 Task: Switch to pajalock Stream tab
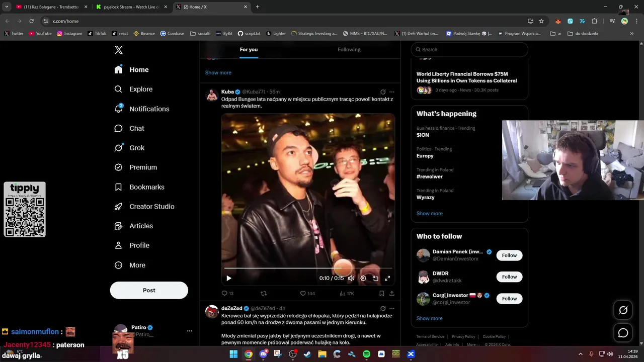[132, 7]
